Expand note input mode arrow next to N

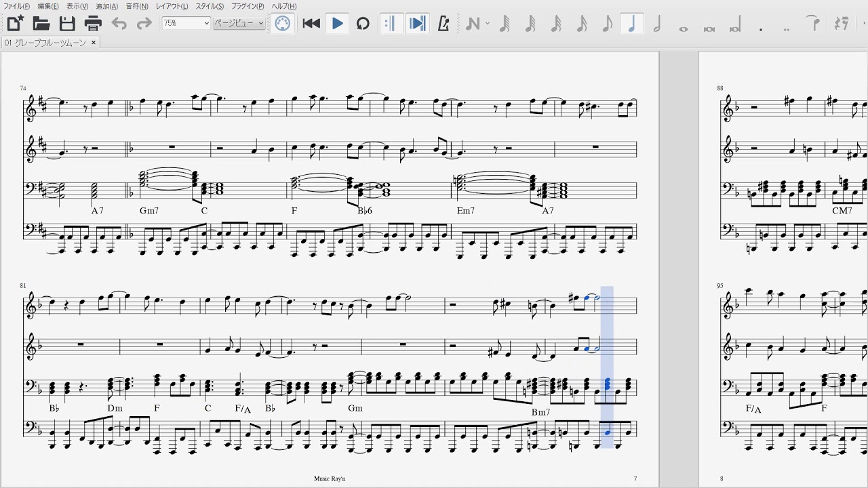488,24
